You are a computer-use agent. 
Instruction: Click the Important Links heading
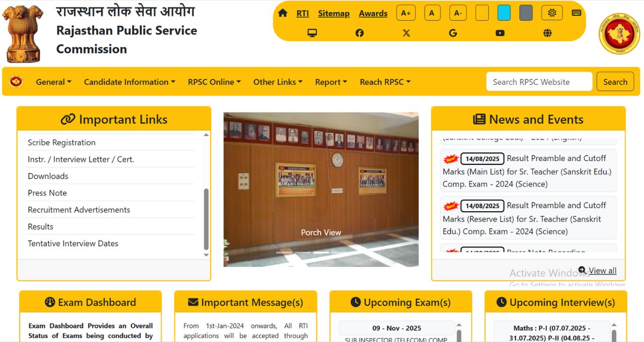114,120
